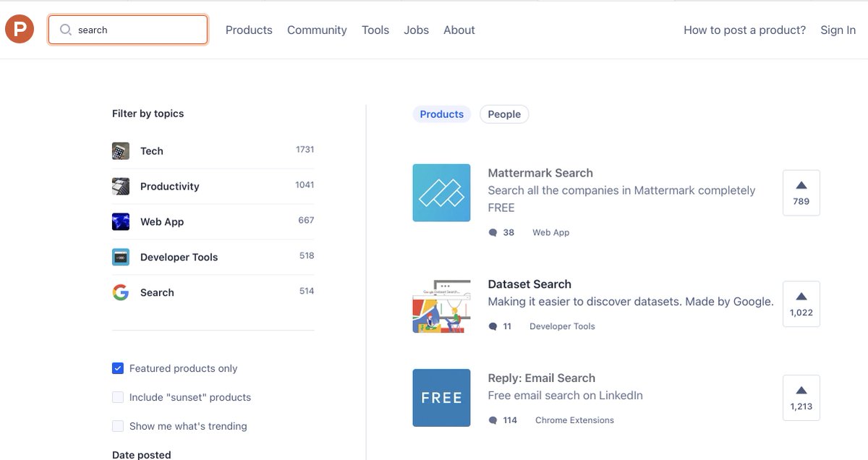Image resolution: width=868 pixels, height=460 pixels.
Task: Open the Mattermark Search product thumbnail
Action: point(441,192)
